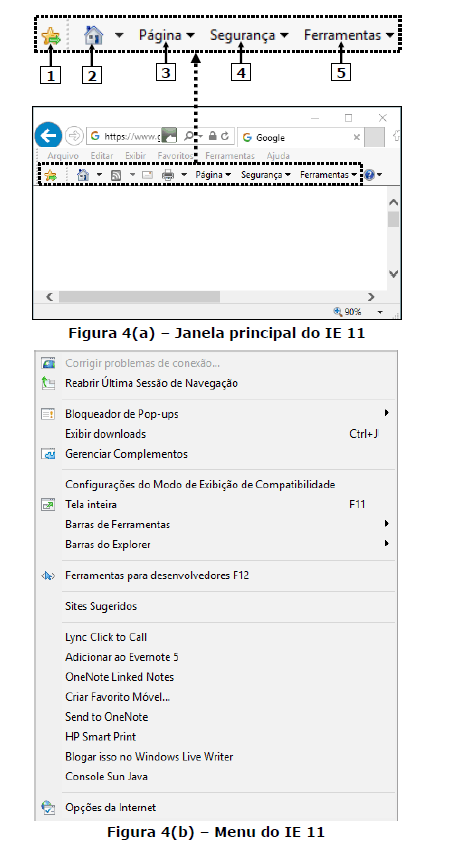Expand the 90% zoom level dropdown arrow
The height and width of the screenshot is (843, 468).
pyautogui.click(x=380, y=312)
